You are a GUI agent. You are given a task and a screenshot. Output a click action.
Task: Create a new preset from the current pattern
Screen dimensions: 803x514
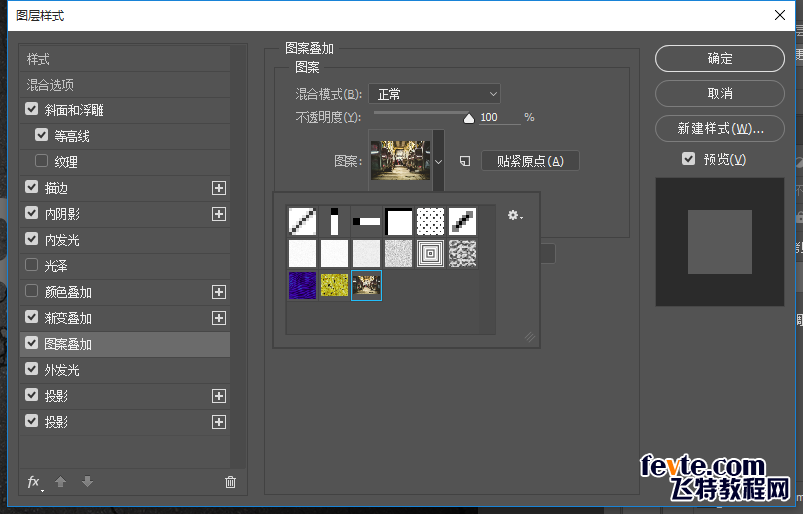(464, 161)
